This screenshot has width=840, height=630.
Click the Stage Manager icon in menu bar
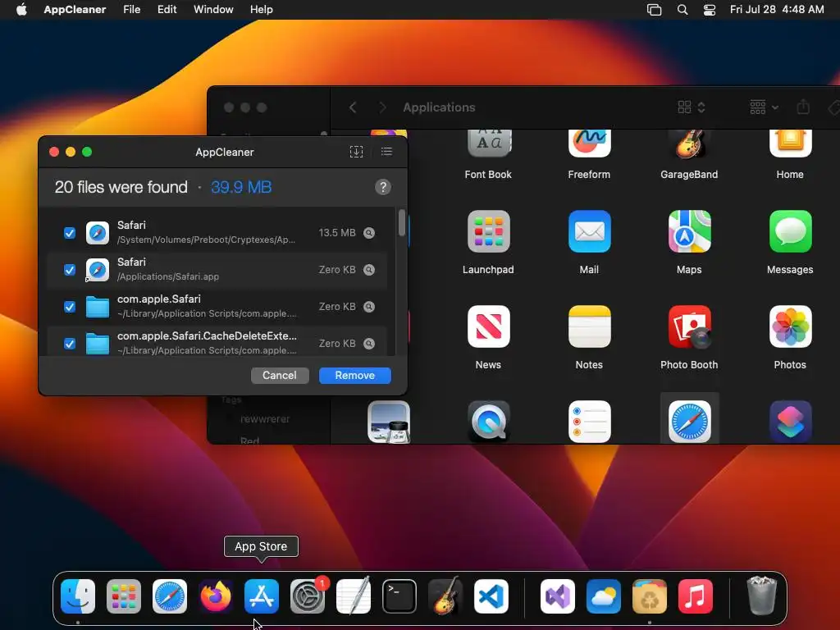pyautogui.click(x=654, y=9)
